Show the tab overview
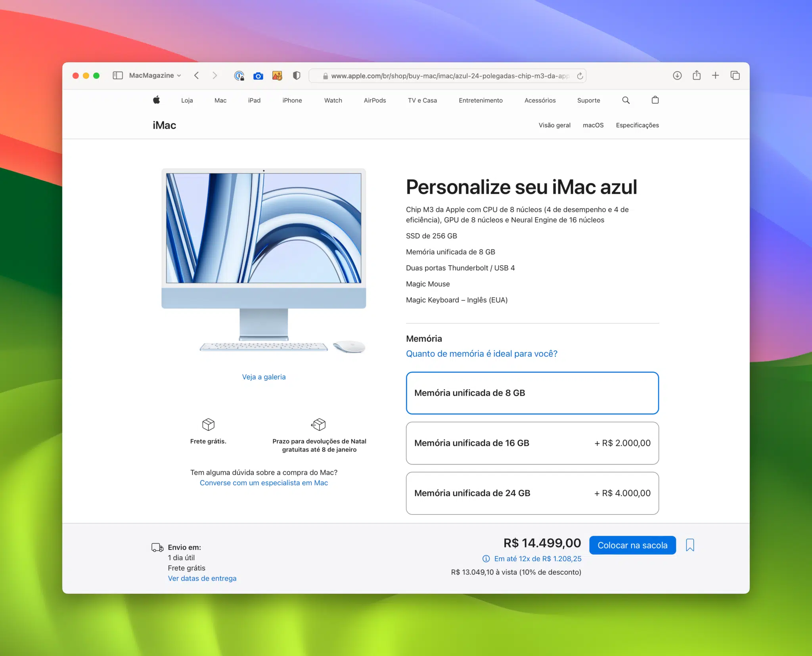Screen dimensions: 812x656 coord(735,75)
